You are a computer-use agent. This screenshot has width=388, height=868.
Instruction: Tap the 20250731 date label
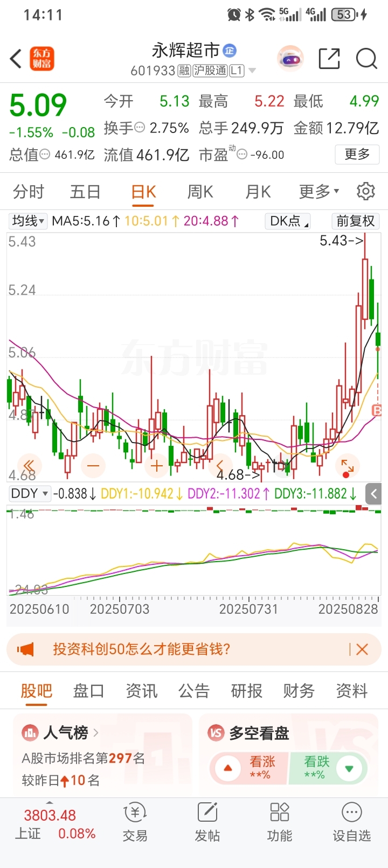click(x=248, y=609)
